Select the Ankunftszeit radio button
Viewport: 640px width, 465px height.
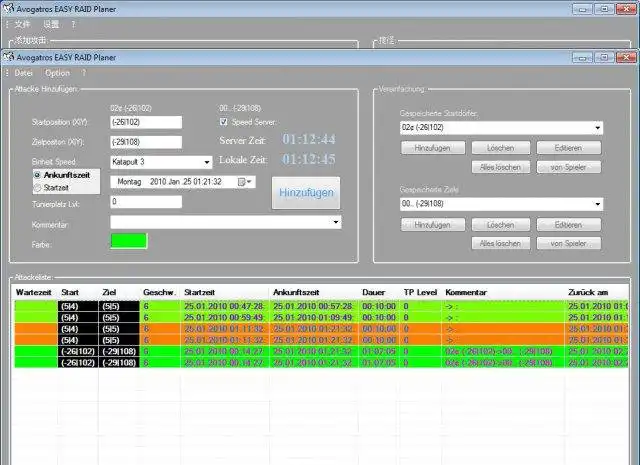38,175
